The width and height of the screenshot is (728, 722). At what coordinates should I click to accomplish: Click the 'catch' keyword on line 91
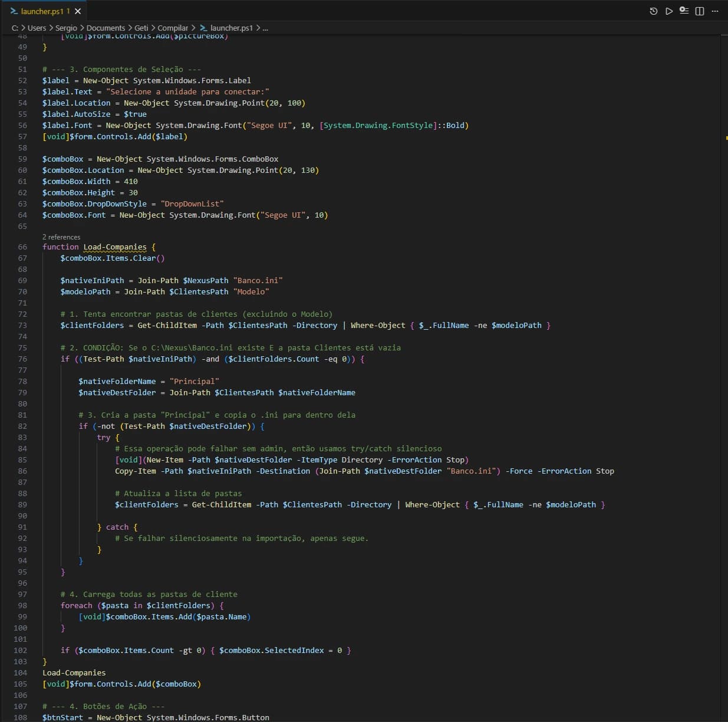coord(117,527)
